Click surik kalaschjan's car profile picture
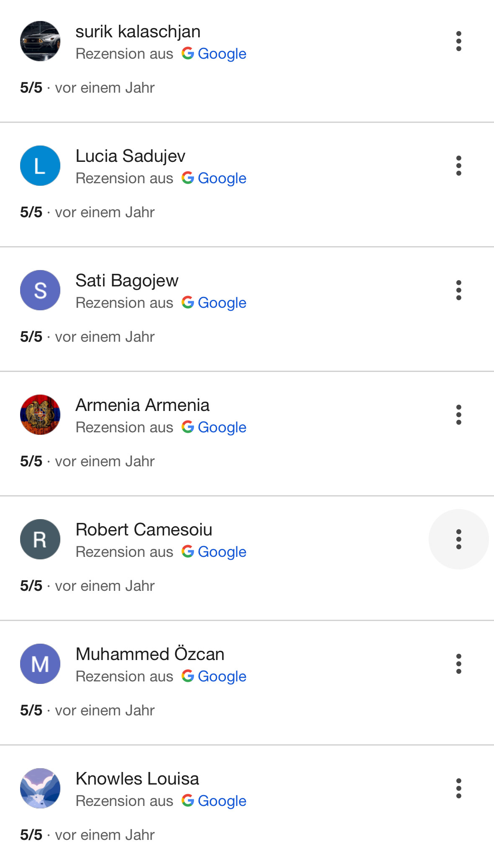 [x=40, y=41]
